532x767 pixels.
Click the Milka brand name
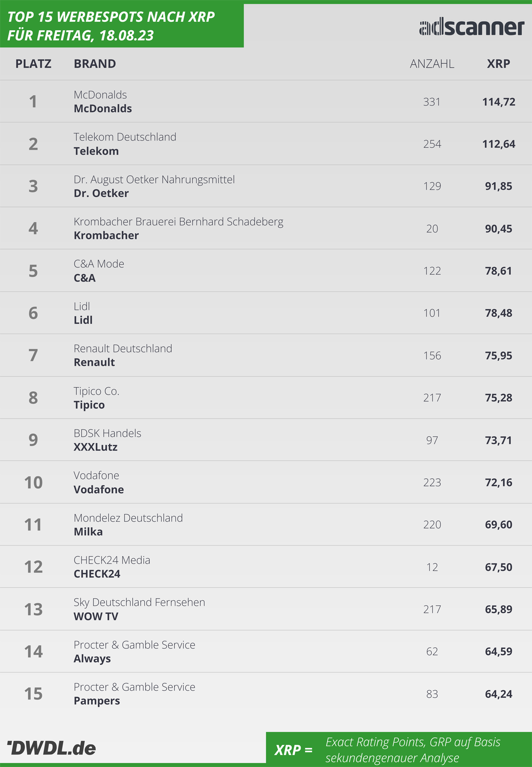88,531
